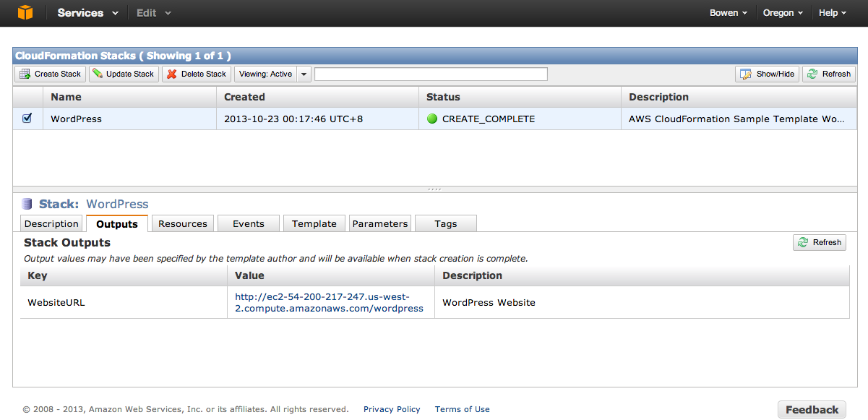
Task: Click the panel splitter handle between panes
Action: [434, 189]
